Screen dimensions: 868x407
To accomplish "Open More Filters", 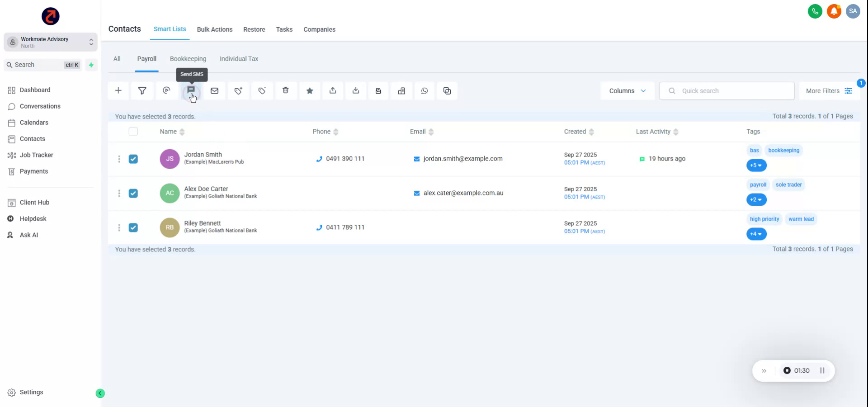I will pyautogui.click(x=829, y=90).
